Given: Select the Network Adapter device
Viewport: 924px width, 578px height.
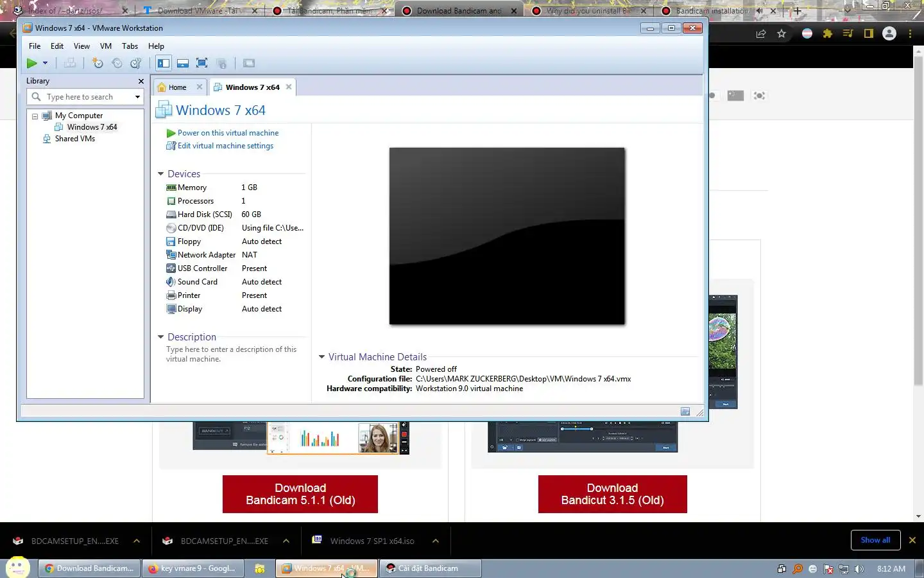Looking at the screenshot, I should click(235, 255).
